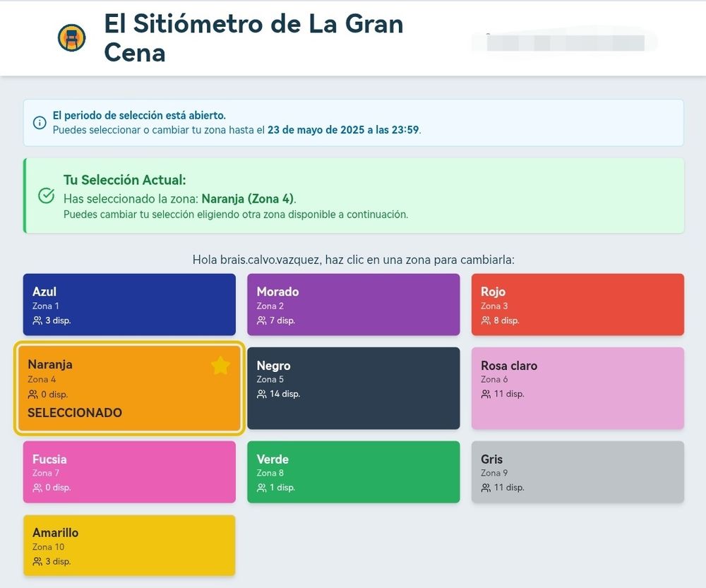This screenshot has height=588, width=706.
Task: Click '3 disp.' on Azul card
Action: click(58, 320)
